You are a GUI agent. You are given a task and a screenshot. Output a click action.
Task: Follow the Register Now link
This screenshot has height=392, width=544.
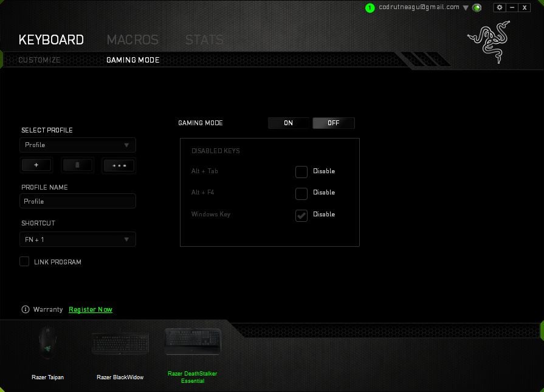click(x=91, y=309)
